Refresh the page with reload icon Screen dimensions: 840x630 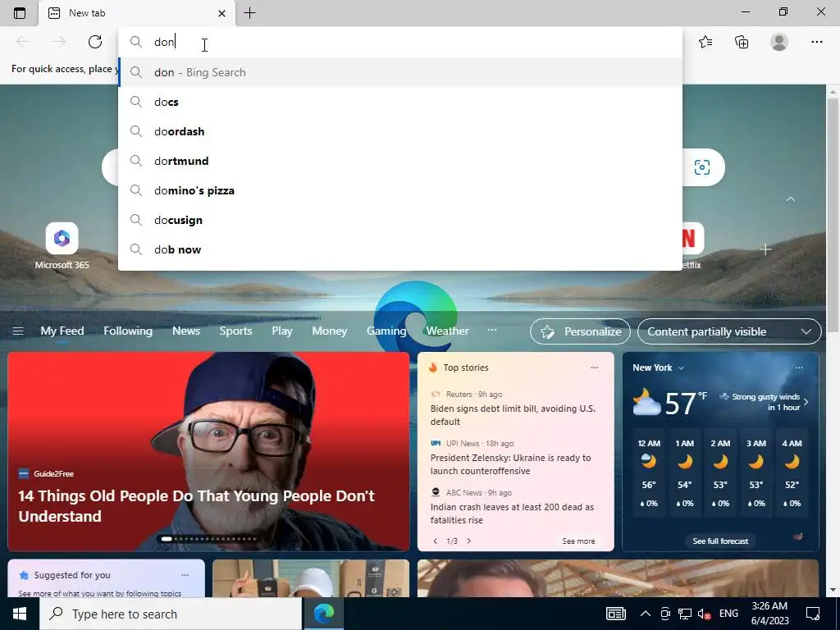[95, 42]
